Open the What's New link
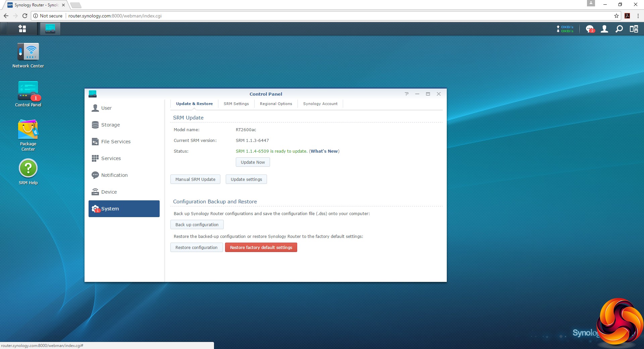 pyautogui.click(x=324, y=151)
